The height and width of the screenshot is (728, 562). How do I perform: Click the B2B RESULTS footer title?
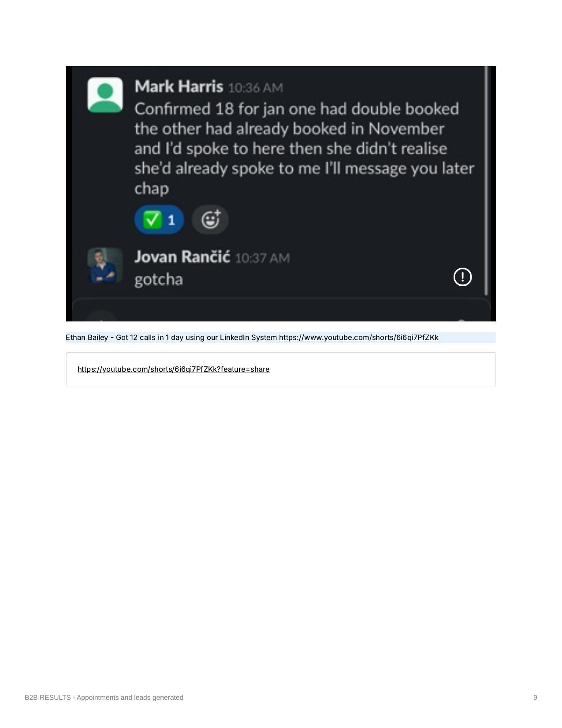(104, 697)
